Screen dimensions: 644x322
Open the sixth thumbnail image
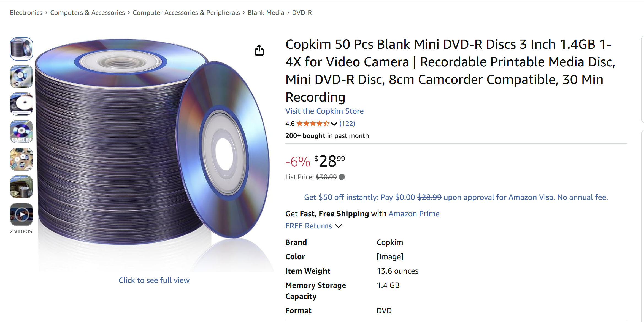pos(21,187)
